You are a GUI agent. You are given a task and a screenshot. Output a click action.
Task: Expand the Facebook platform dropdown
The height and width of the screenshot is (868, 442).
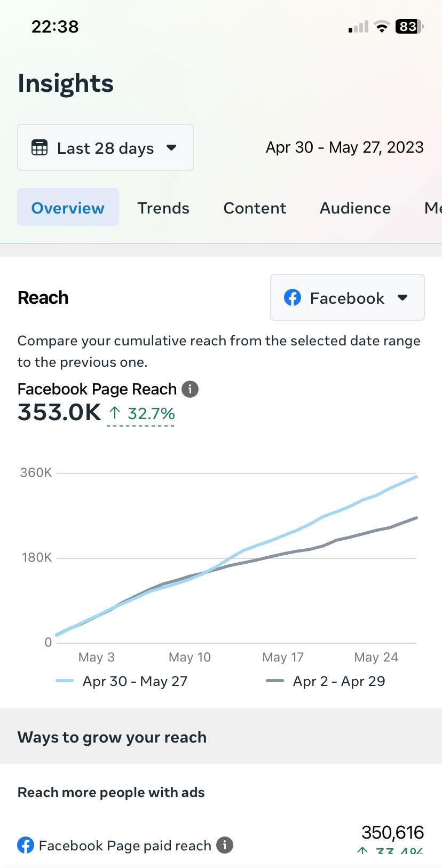pyautogui.click(x=347, y=298)
